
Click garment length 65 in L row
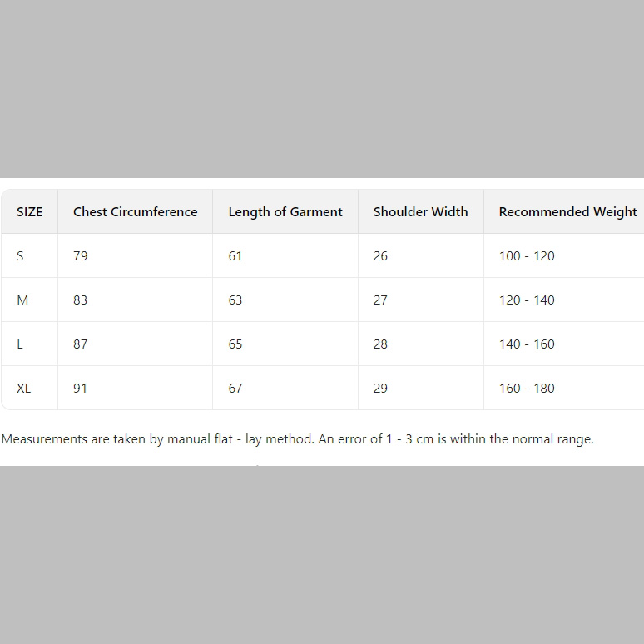tap(235, 344)
